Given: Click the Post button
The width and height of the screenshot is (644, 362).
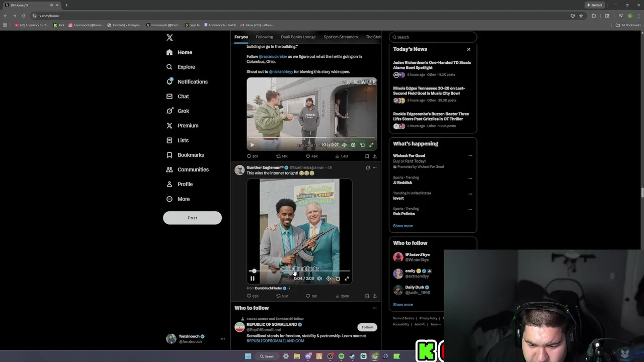Looking at the screenshot, I should point(192,218).
